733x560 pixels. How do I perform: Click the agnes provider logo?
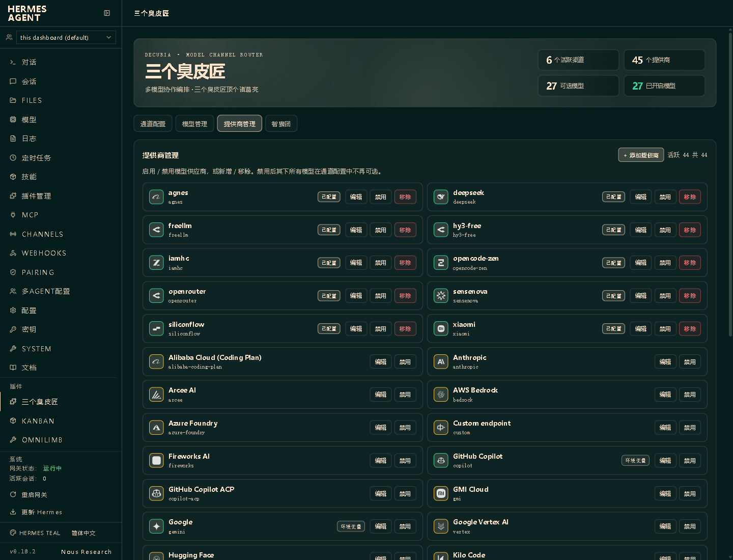click(156, 197)
